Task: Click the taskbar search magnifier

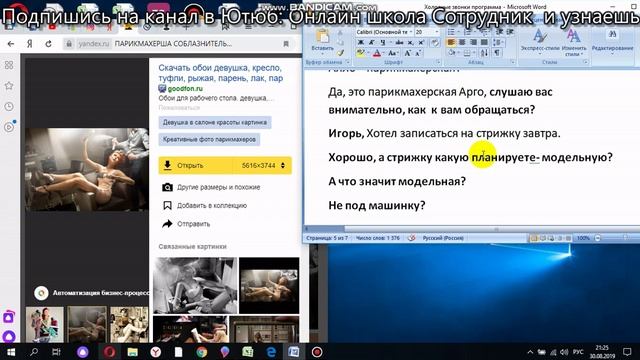Action: (x=34, y=352)
